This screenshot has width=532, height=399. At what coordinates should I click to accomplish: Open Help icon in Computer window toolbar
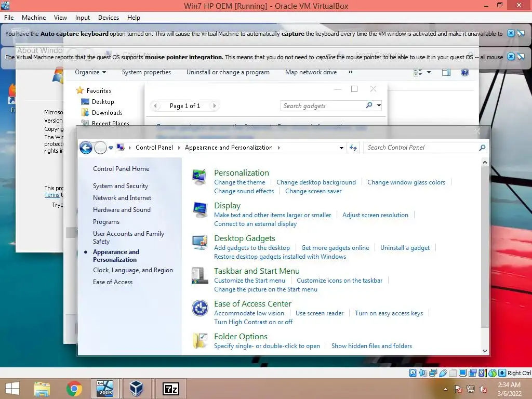point(465,72)
